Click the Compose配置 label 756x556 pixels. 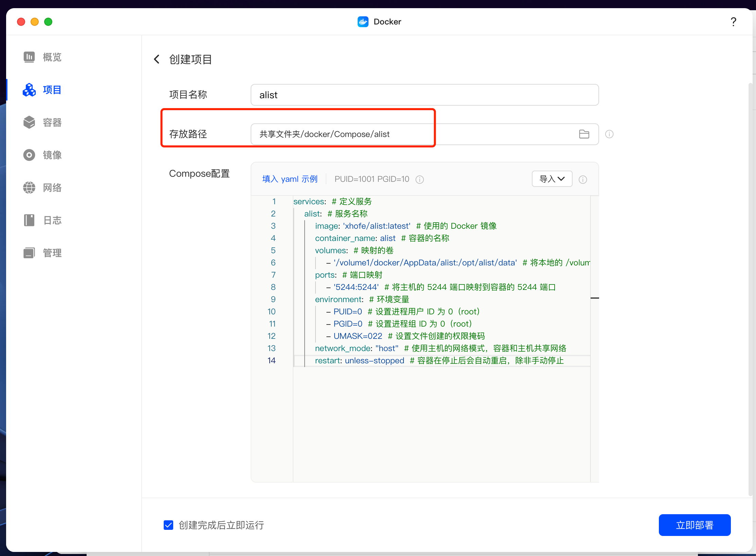[199, 174]
